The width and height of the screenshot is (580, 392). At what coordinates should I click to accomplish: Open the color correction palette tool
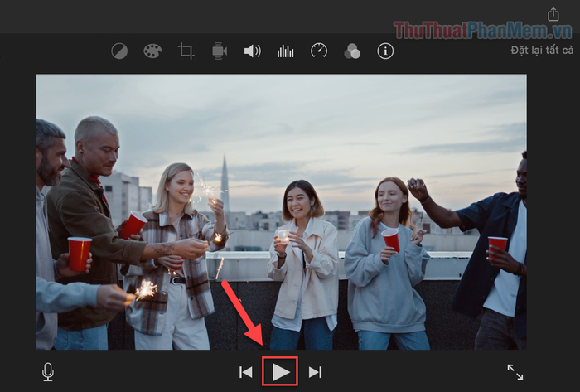(152, 51)
